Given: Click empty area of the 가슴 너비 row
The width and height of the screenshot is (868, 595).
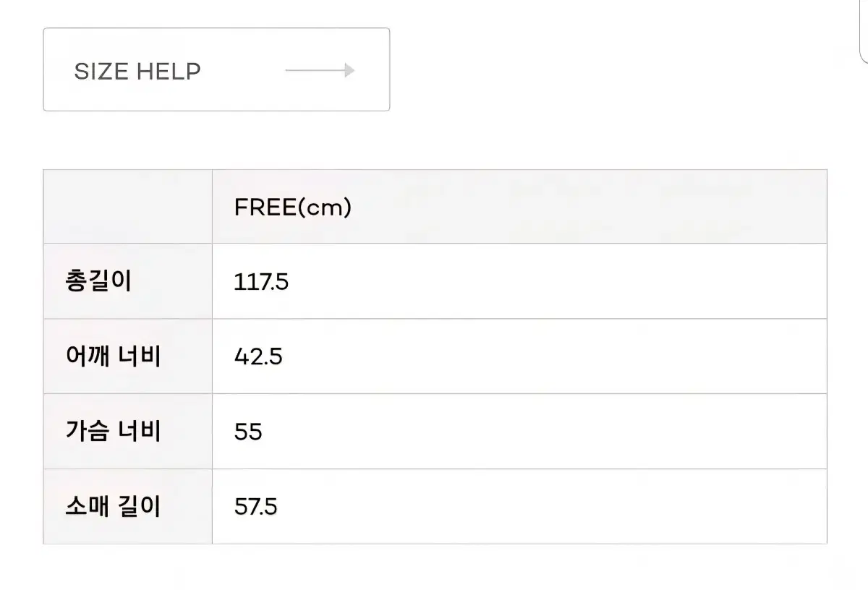Looking at the screenshot, I should click(x=557, y=432).
